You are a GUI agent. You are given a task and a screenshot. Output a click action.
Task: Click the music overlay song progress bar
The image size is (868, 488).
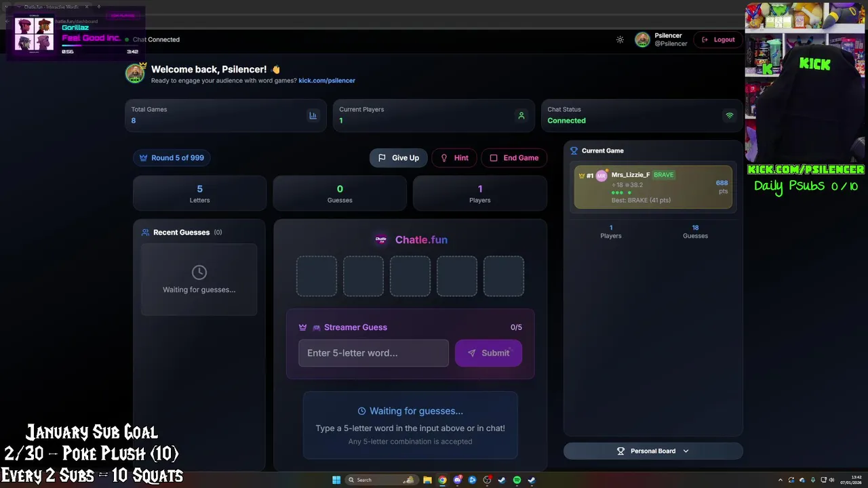pos(100,45)
